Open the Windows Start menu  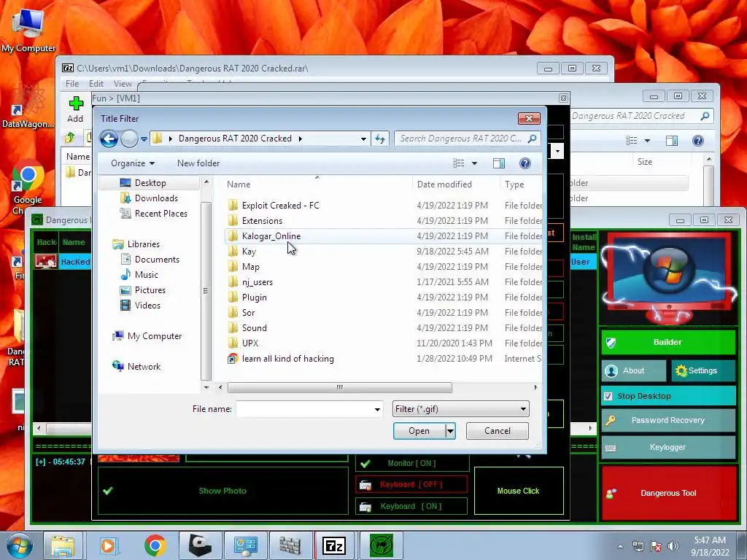tap(19, 546)
